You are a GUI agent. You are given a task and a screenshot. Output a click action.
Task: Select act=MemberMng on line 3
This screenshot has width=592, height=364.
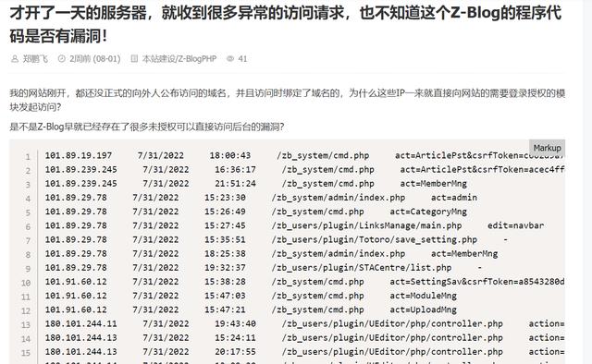pos(434,183)
